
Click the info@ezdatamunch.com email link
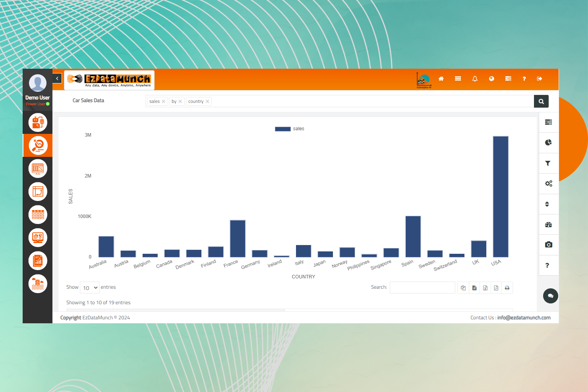coord(524,318)
